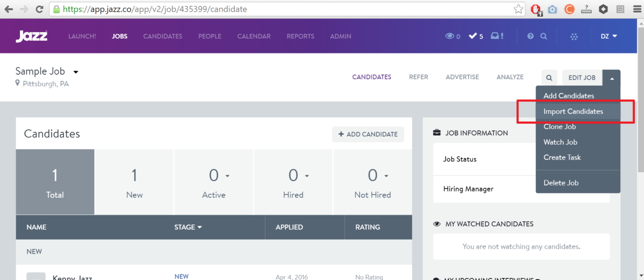Bookmark page with star icon

pos(518,9)
